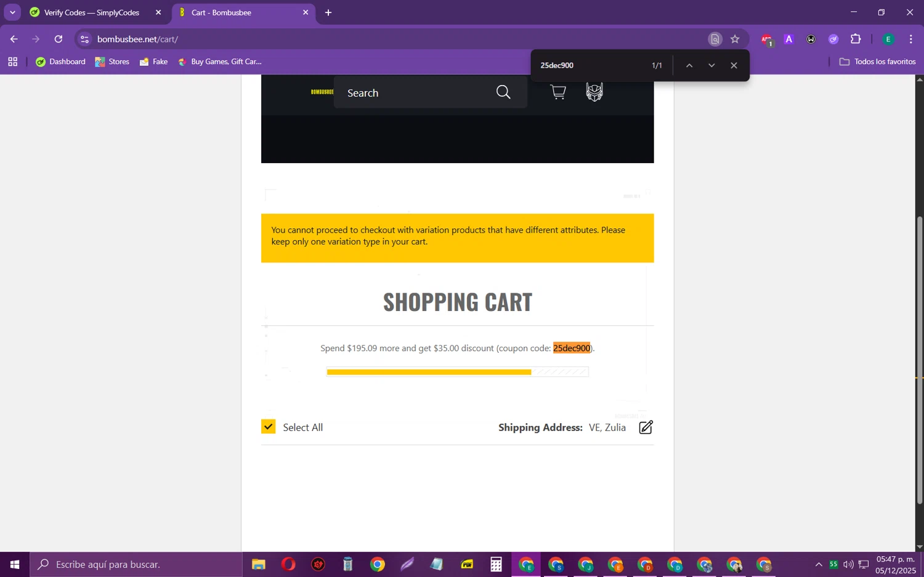Image resolution: width=924 pixels, height=577 pixels.
Task: Launch Opera from taskbar
Action: [x=288, y=564]
